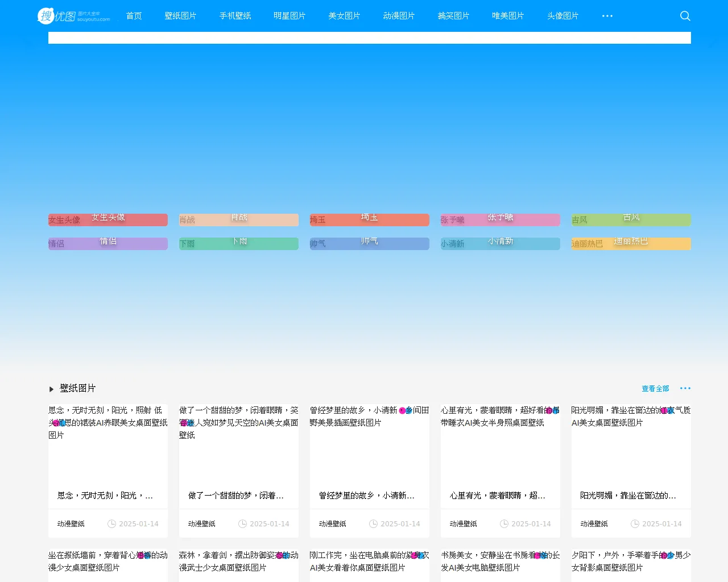Open thumbnail of 阳光明媚，靠坐在窗边 wallpaper card

click(631, 443)
